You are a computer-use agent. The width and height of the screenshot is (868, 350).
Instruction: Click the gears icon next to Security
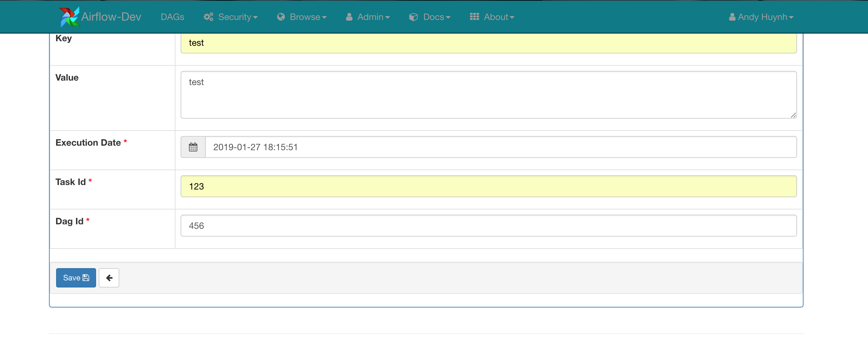pos(209,17)
